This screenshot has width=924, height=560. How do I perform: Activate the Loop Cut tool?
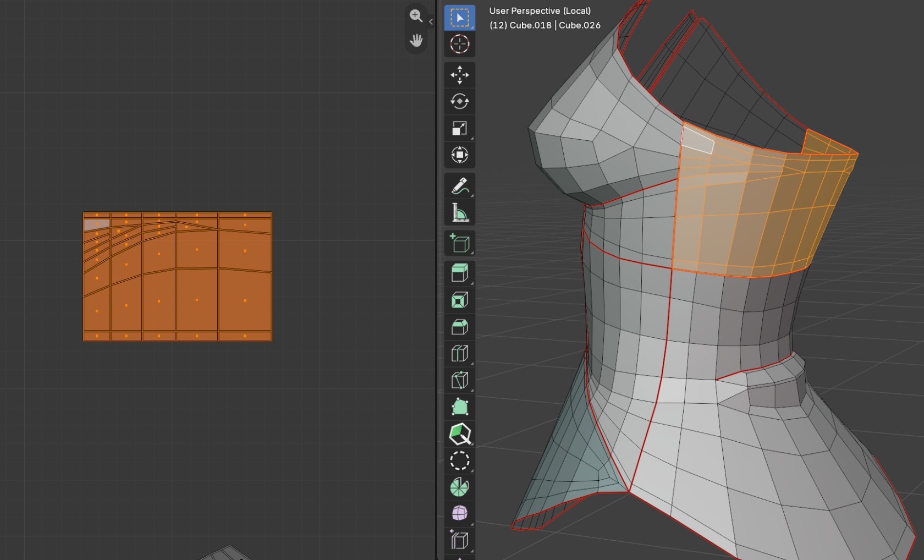[460, 354]
